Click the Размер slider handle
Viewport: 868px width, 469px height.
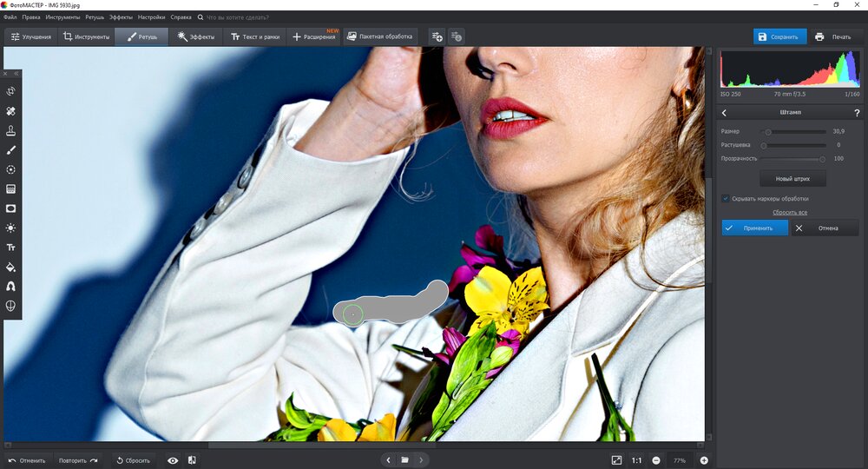coord(768,132)
